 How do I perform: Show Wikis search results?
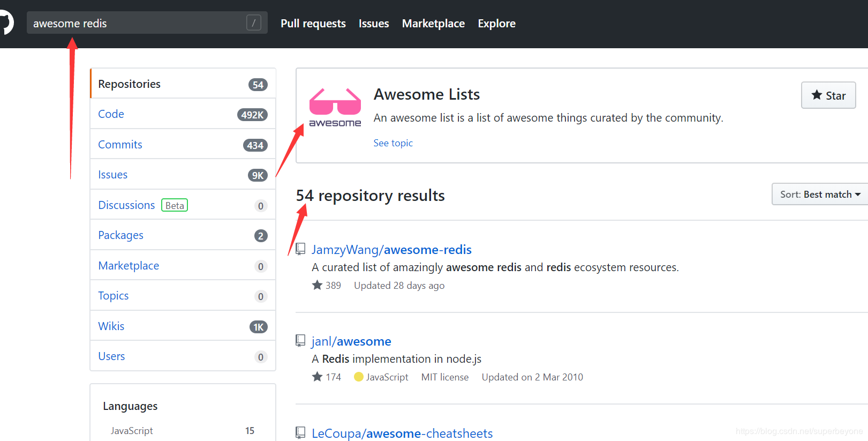(183, 326)
